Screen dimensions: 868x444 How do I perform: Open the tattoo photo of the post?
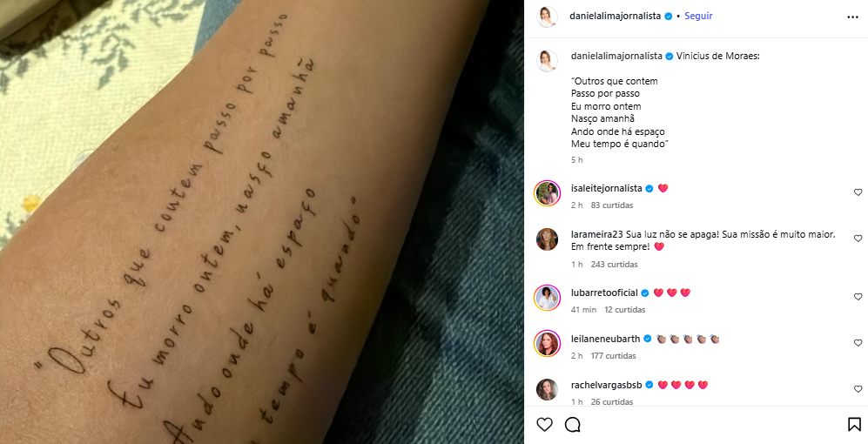click(262, 222)
